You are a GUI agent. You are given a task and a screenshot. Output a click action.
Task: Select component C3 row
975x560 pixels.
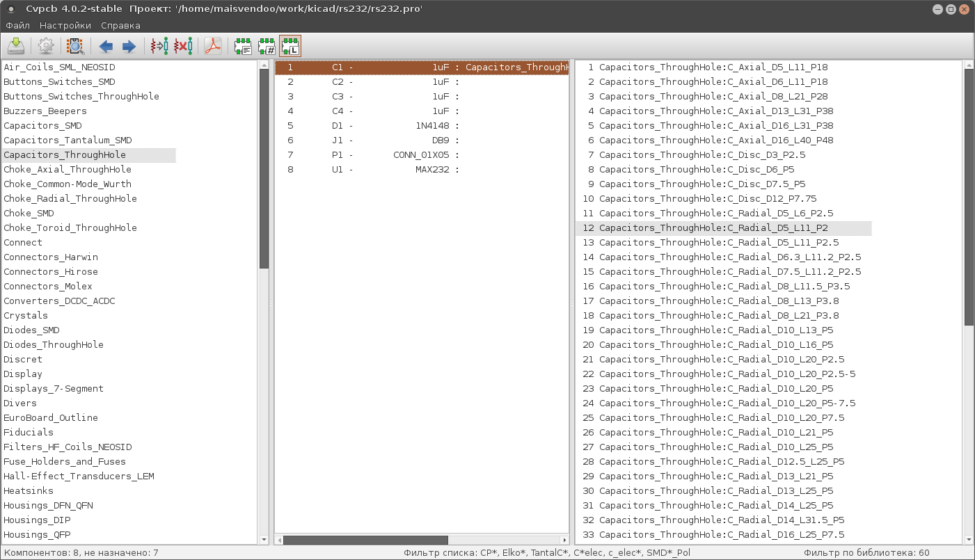point(422,97)
